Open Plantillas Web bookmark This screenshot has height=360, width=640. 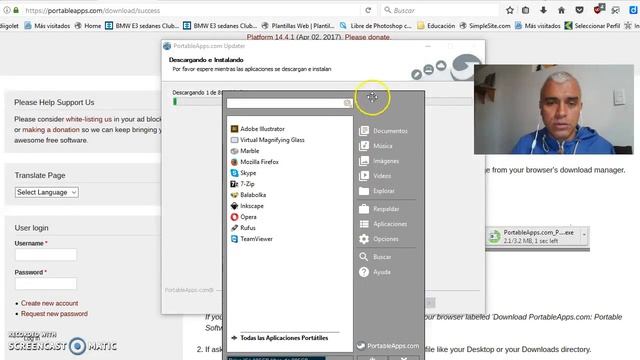[298, 26]
